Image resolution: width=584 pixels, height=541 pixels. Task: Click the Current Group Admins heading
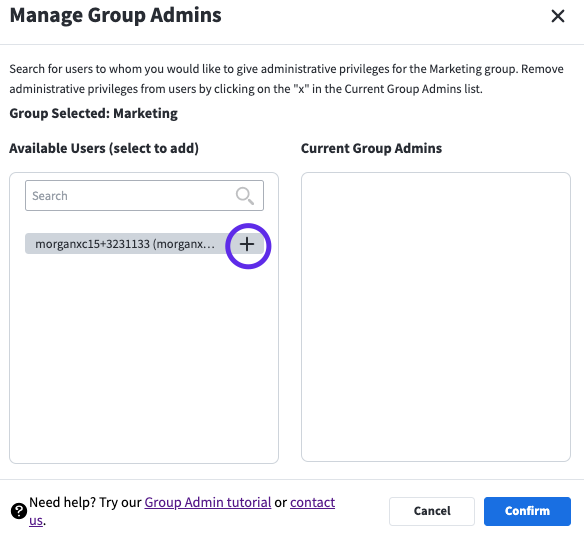tap(371, 148)
